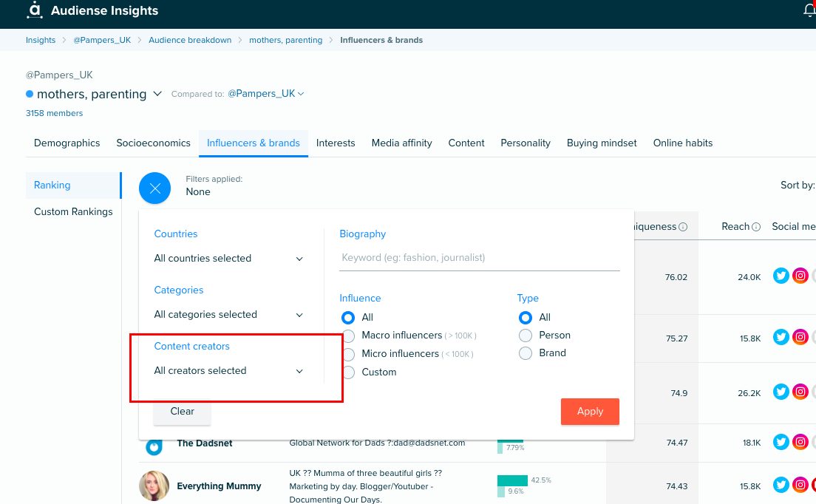Switch to the Interests tab
Image resolution: width=816 pixels, height=504 pixels.
(336, 143)
